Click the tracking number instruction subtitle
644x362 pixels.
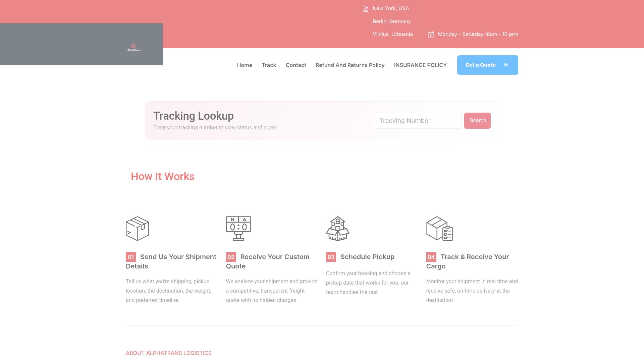[x=215, y=128]
